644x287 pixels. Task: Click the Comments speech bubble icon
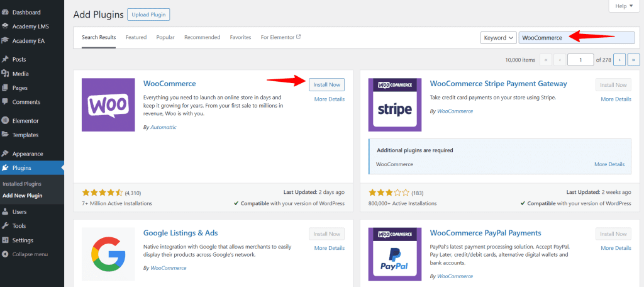coord(5,101)
